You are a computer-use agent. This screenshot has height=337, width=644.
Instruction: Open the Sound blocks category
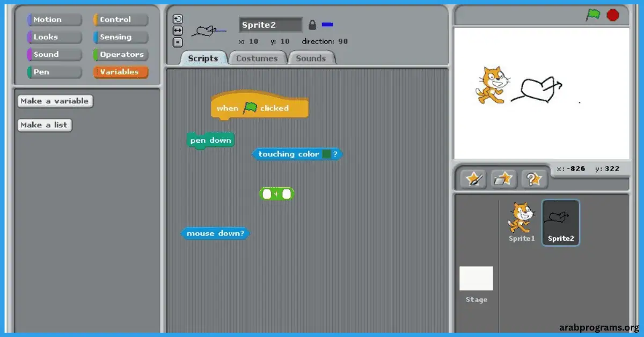coord(55,55)
